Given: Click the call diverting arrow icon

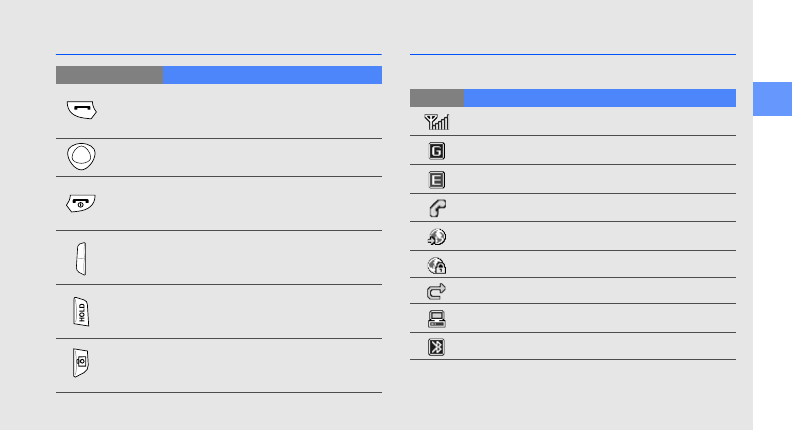Looking at the screenshot, I should (x=437, y=292).
